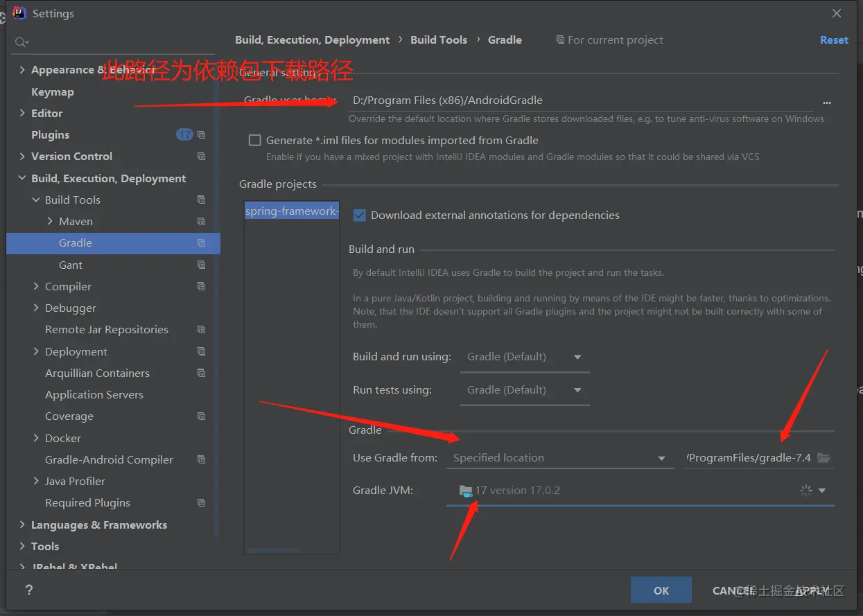Click project-level icon beside Remote Jar Repositories
The width and height of the screenshot is (863, 616).
pyautogui.click(x=202, y=330)
